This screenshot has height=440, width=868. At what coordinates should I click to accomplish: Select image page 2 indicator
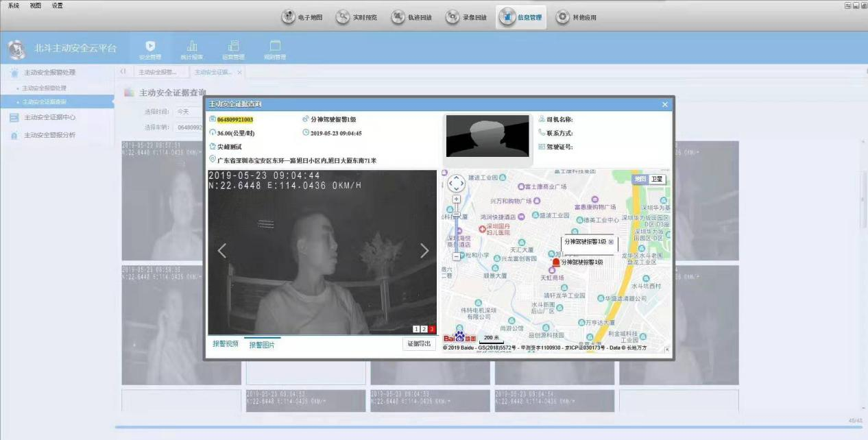tap(424, 329)
